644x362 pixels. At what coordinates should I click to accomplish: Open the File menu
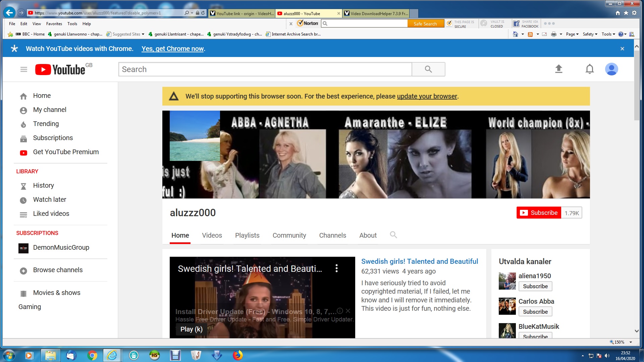click(x=12, y=24)
